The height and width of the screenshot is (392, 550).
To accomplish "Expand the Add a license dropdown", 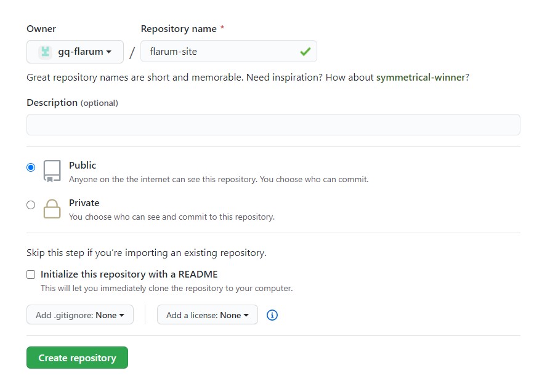I will point(208,315).
